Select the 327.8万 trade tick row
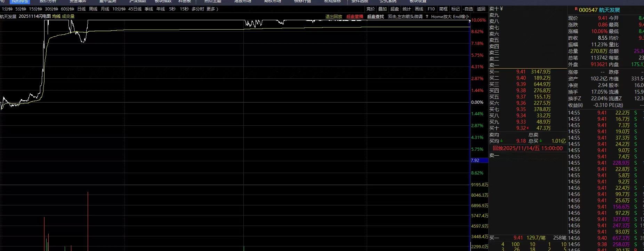644x251 pixels. (x=605, y=219)
